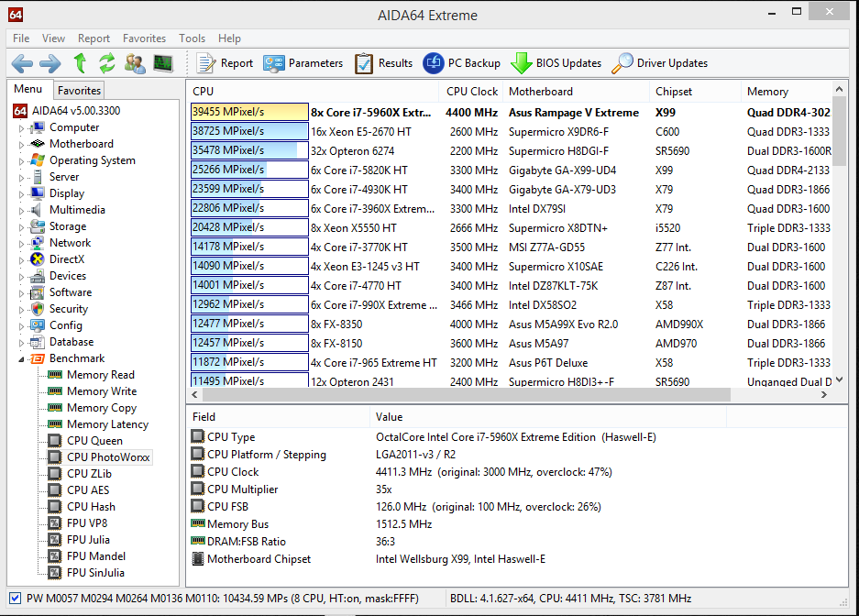Click the scroll-right arrow of results list

point(824,394)
